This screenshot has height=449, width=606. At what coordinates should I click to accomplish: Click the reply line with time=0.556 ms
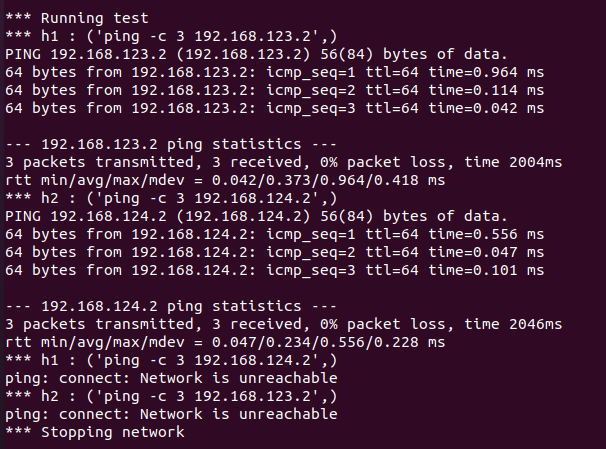pos(274,234)
